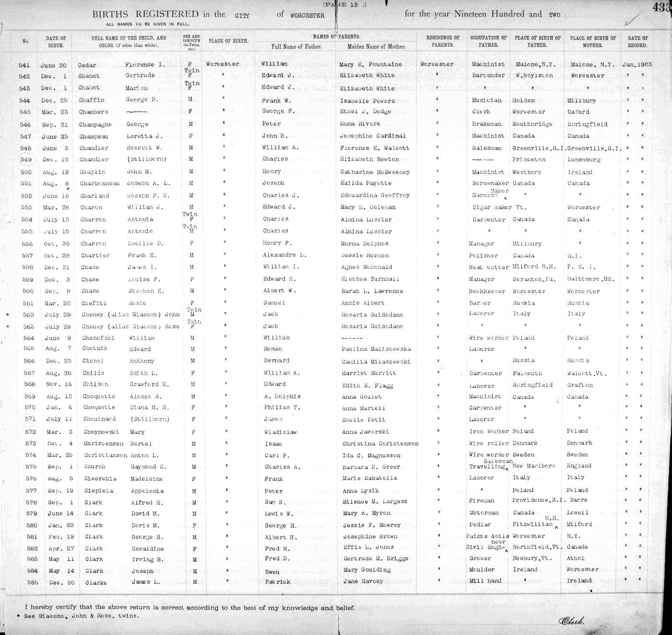The height and width of the screenshot is (635, 672).
Task: Click 'Screwmaker' occupation entry
Action: click(x=490, y=183)
